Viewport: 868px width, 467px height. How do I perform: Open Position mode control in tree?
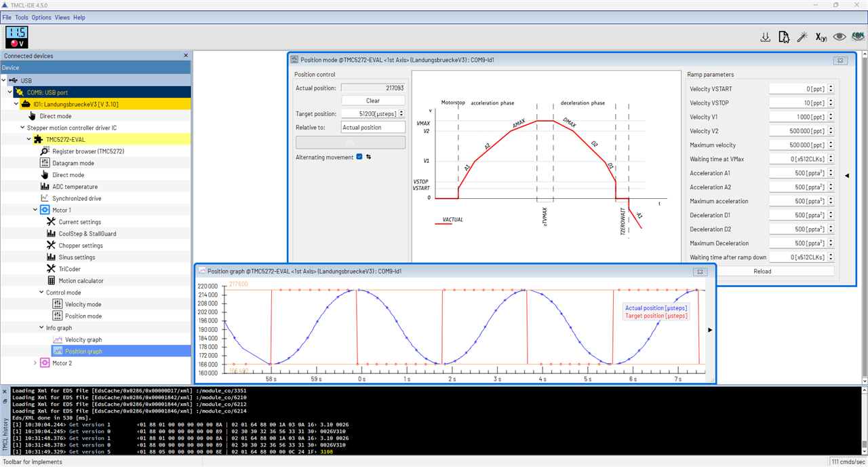tap(83, 316)
